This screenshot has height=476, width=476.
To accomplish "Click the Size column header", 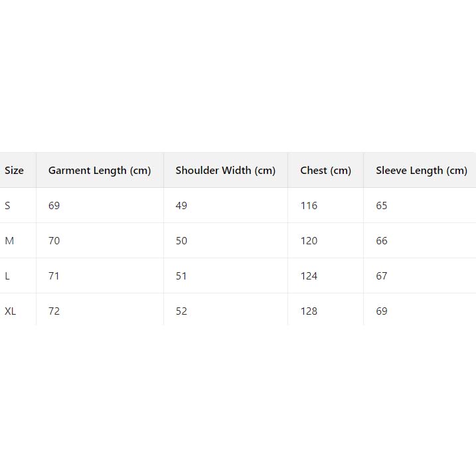I will point(14,171).
